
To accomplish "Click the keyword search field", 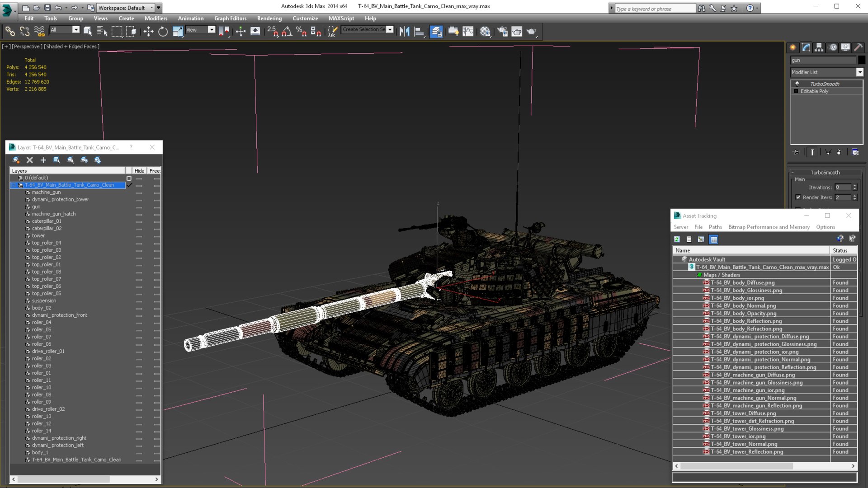I will pos(655,9).
